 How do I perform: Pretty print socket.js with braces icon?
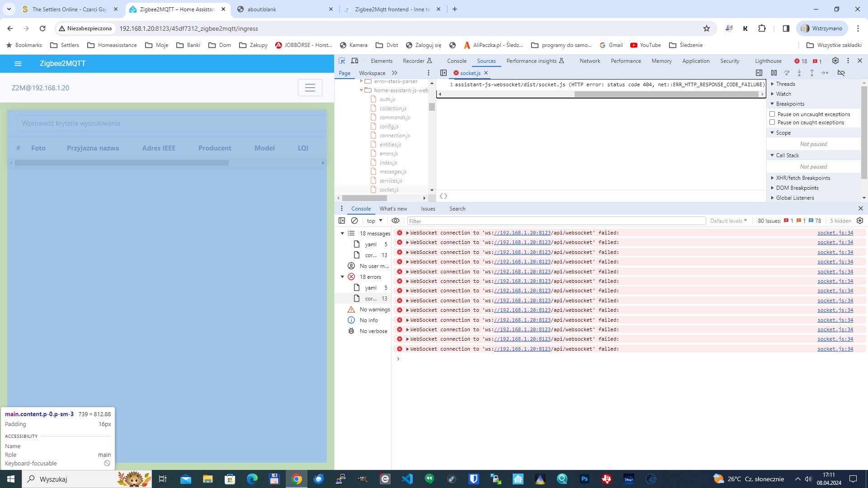[x=443, y=196]
